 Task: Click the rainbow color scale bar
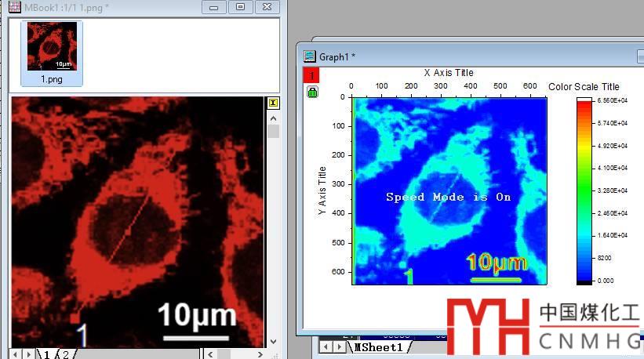coord(584,190)
